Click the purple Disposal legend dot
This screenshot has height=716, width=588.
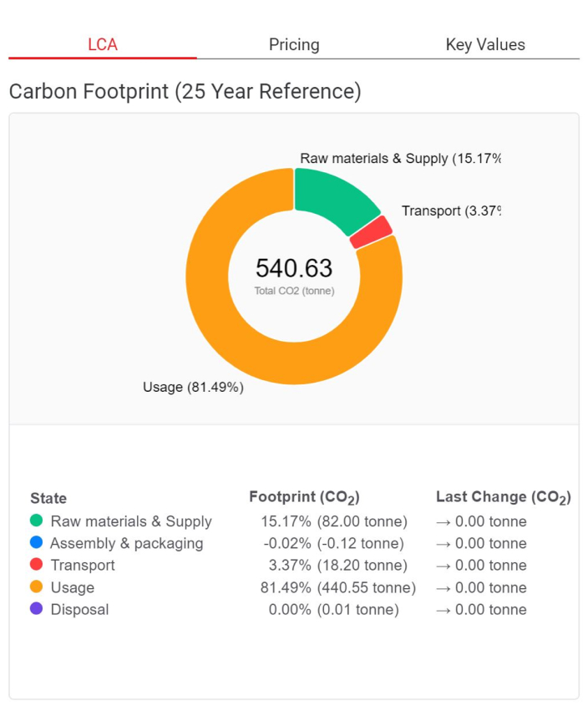pyautogui.click(x=36, y=609)
